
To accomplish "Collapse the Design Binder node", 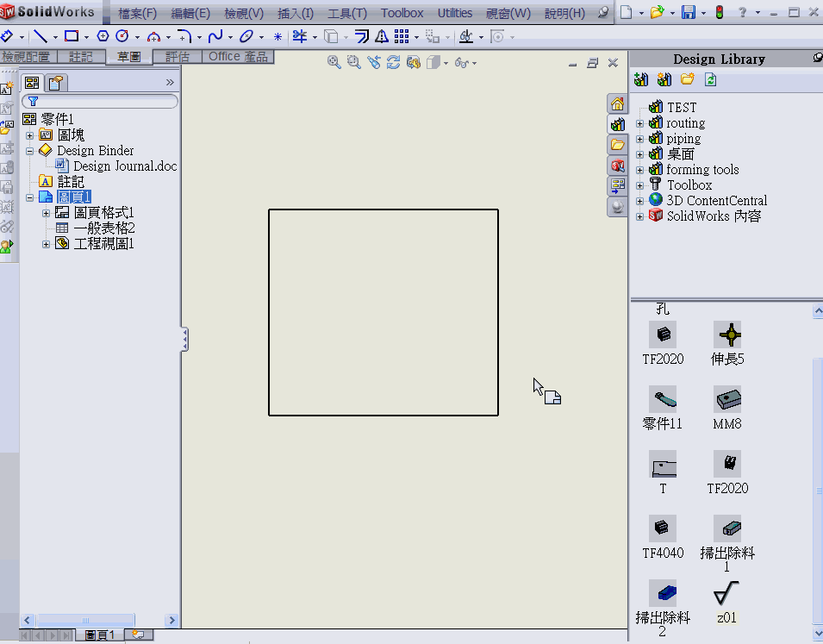I will point(30,151).
